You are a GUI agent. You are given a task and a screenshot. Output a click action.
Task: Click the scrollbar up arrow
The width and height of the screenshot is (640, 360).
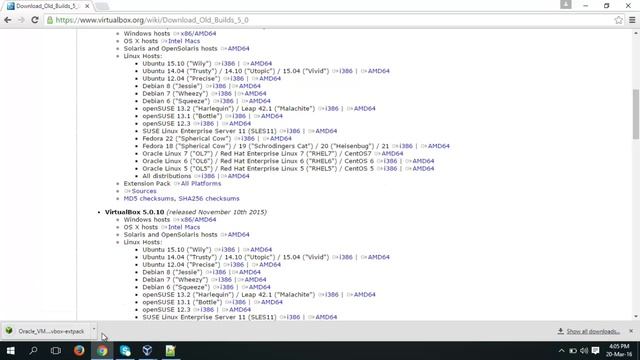coord(636,33)
